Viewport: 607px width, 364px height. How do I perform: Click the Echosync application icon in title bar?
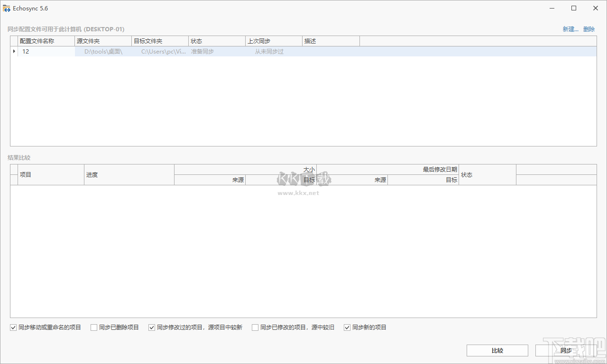[x=6, y=8]
